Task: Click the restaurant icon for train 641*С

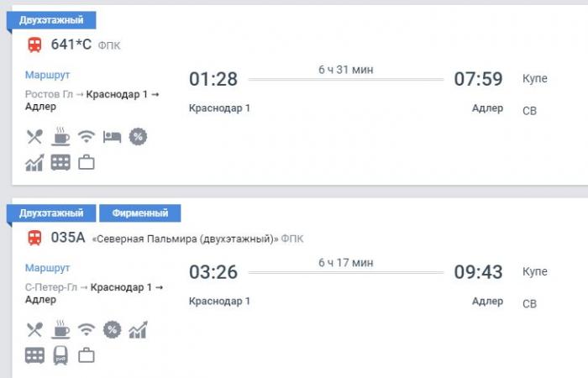Action: pos(34,137)
